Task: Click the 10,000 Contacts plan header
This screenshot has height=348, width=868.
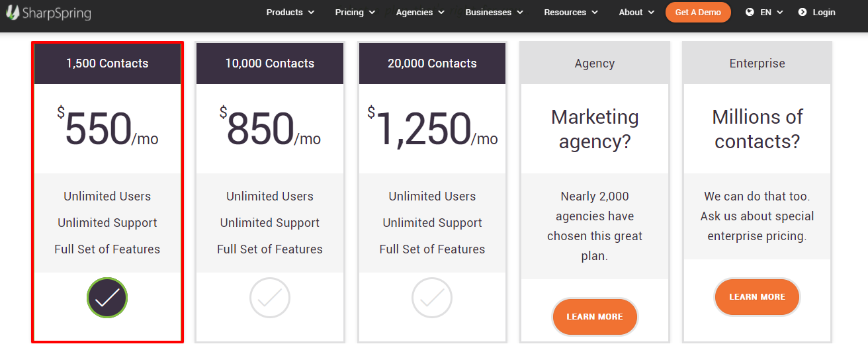Action: [x=270, y=64]
